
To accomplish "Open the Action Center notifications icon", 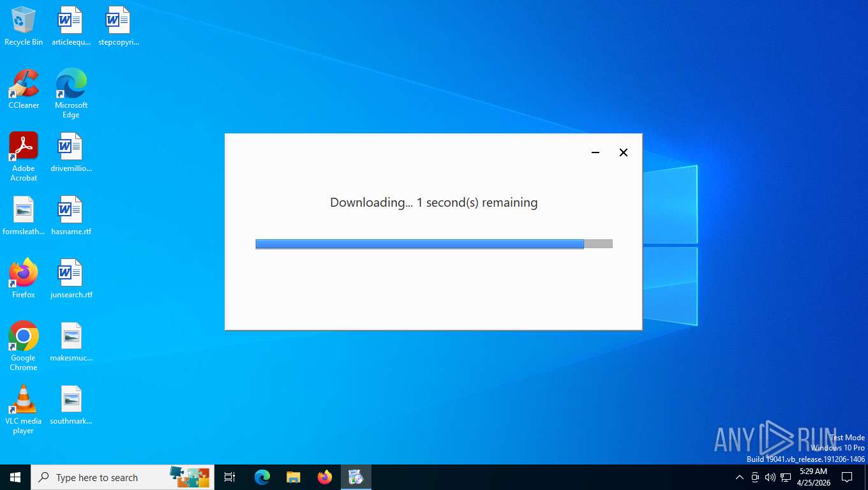I will (847, 477).
